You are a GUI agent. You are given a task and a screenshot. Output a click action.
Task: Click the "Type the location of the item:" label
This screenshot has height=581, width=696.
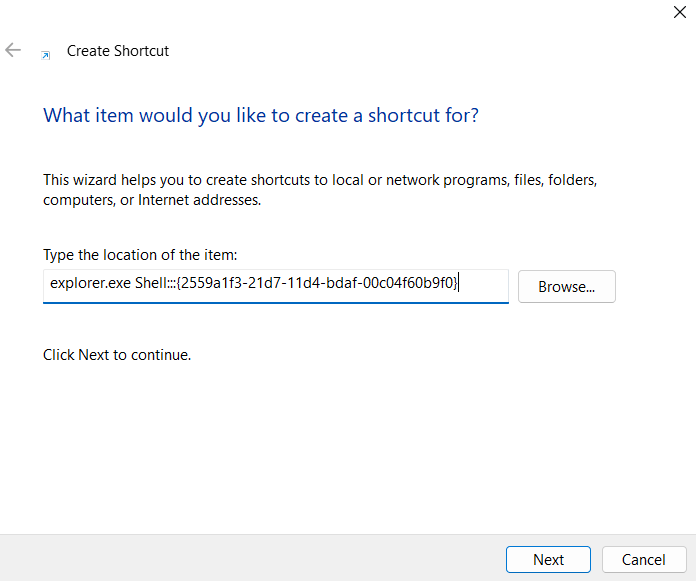(x=140, y=255)
